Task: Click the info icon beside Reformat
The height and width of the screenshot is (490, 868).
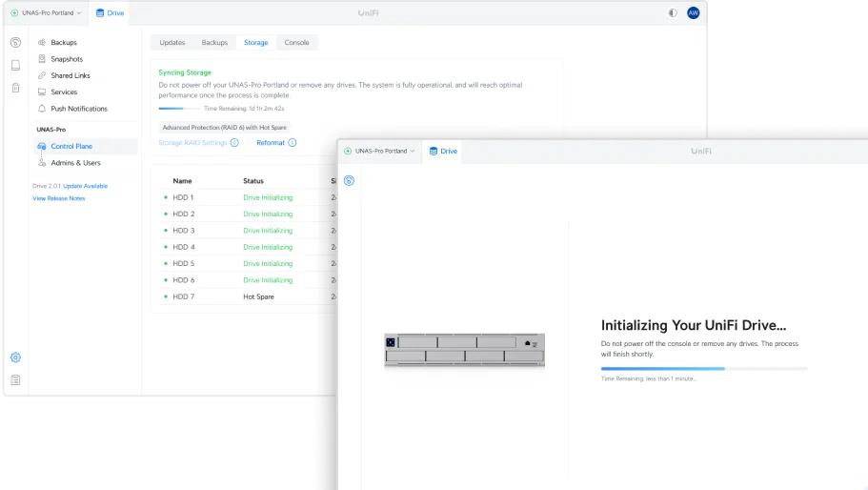Action: pyautogui.click(x=293, y=143)
